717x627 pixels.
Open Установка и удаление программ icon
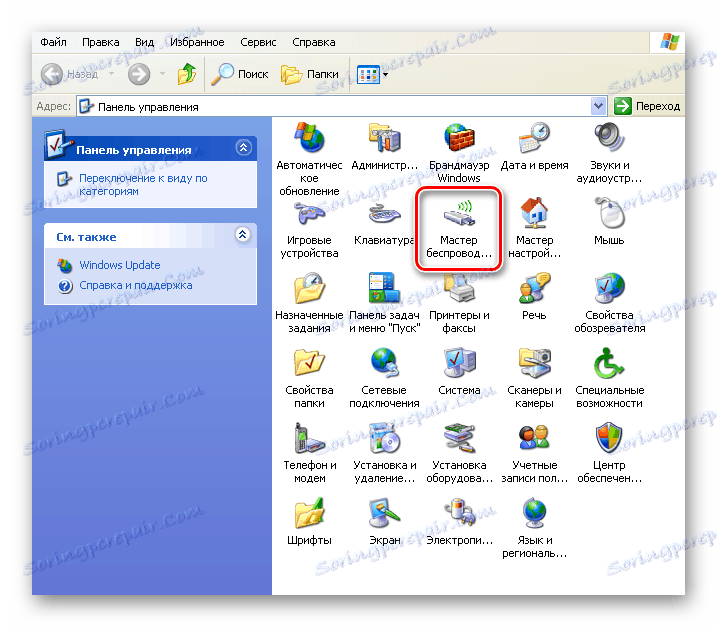(x=385, y=438)
